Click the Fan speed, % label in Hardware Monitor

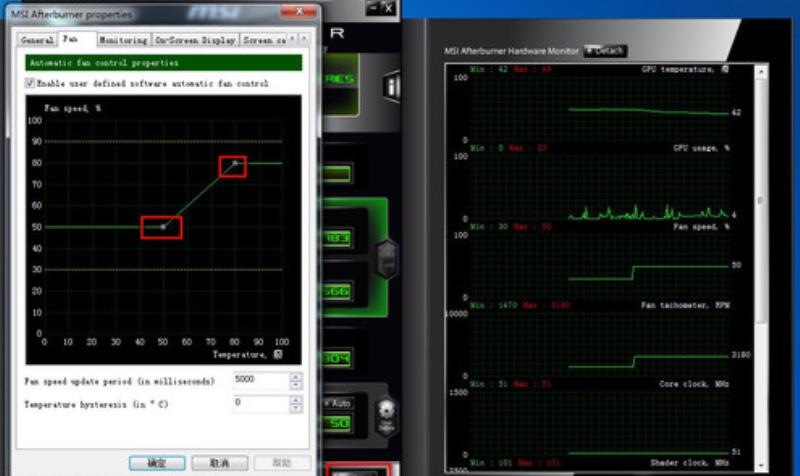(x=701, y=227)
